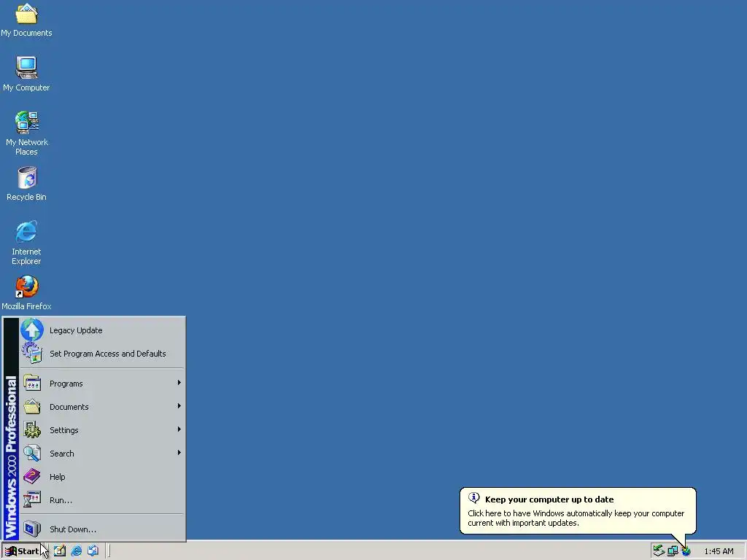Click the balloon info icon
The image size is (747, 560).
click(x=474, y=497)
